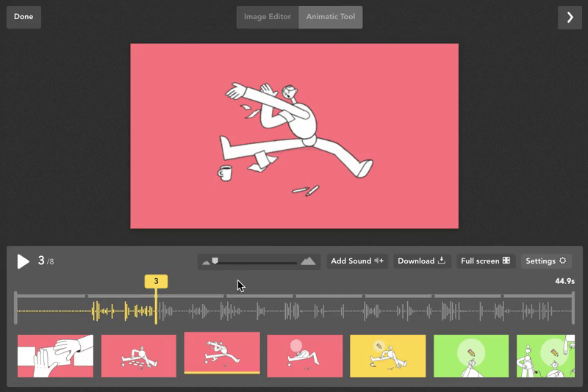Viewport: 588px width, 392px height.
Task: Select the fourth thumbnail with pink circle
Action: coord(305,356)
